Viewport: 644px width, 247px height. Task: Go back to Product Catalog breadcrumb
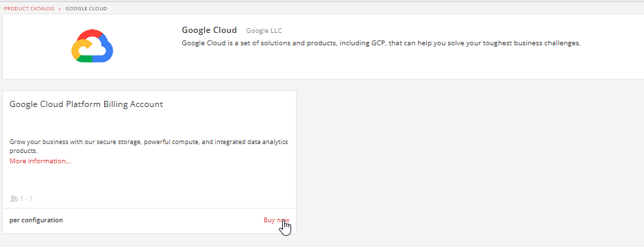coord(29,9)
